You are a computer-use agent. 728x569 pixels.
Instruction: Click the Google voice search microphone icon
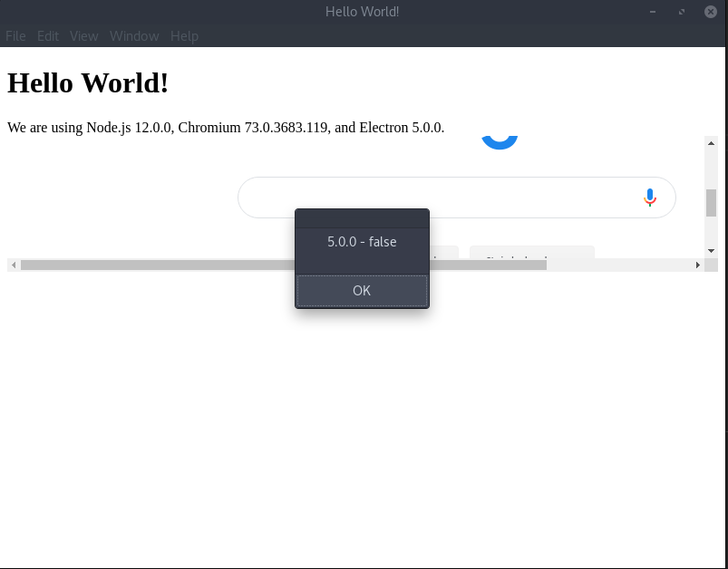pos(649,197)
